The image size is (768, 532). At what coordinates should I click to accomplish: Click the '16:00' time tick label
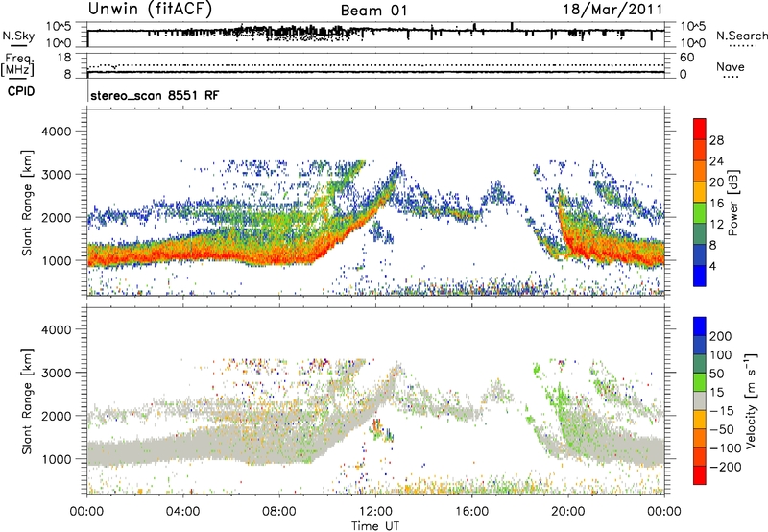pos(471,512)
